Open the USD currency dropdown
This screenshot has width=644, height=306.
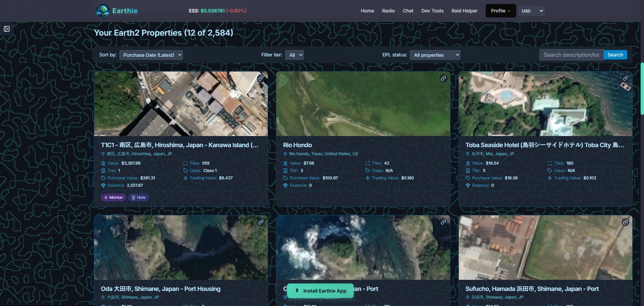(x=532, y=11)
